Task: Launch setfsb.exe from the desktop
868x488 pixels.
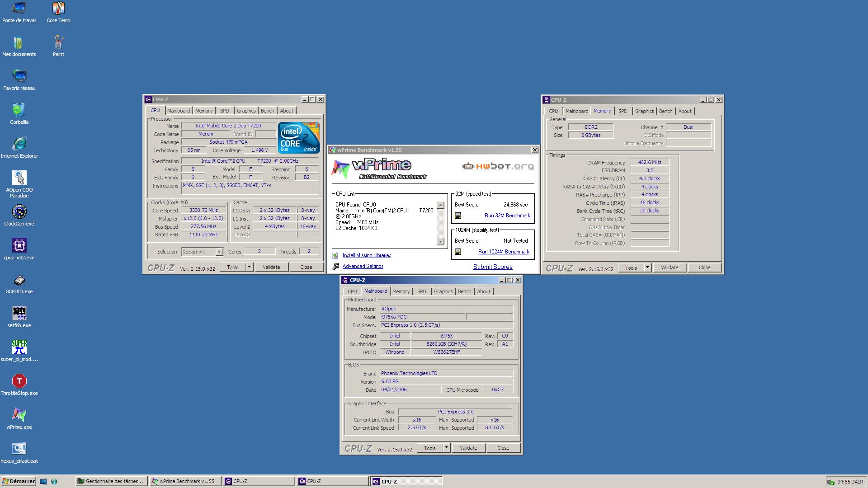Action: coord(19,317)
